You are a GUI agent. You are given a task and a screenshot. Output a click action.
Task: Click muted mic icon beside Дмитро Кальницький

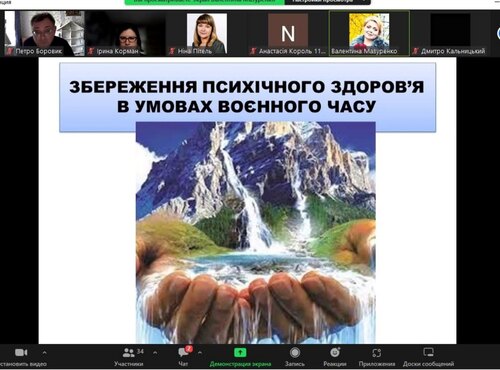click(415, 51)
